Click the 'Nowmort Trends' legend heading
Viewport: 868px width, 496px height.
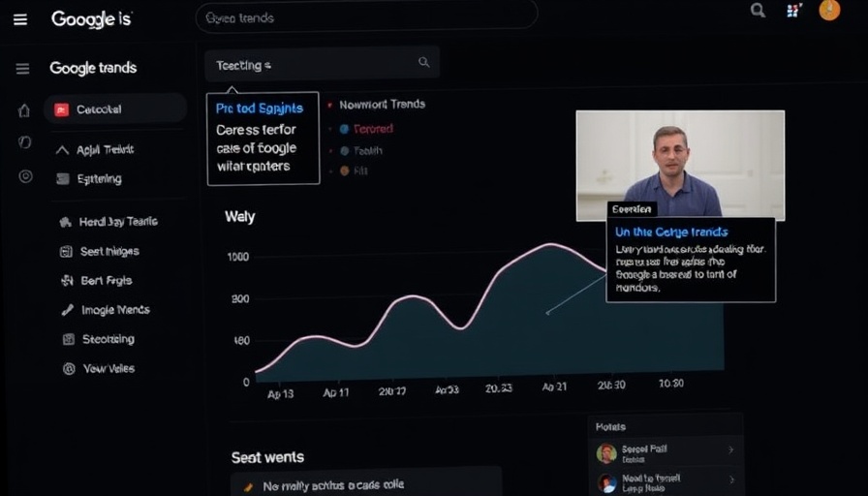coord(382,104)
